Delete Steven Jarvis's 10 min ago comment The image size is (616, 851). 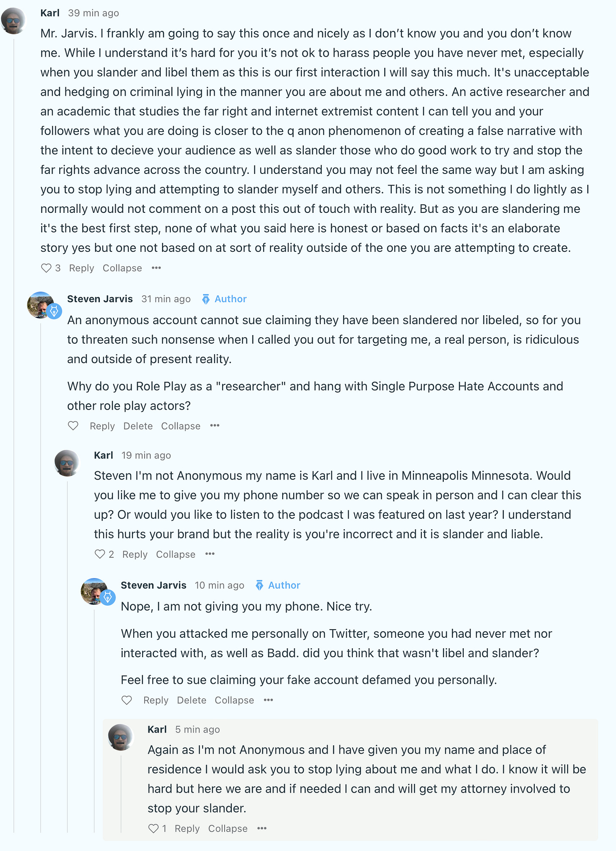coord(192,700)
